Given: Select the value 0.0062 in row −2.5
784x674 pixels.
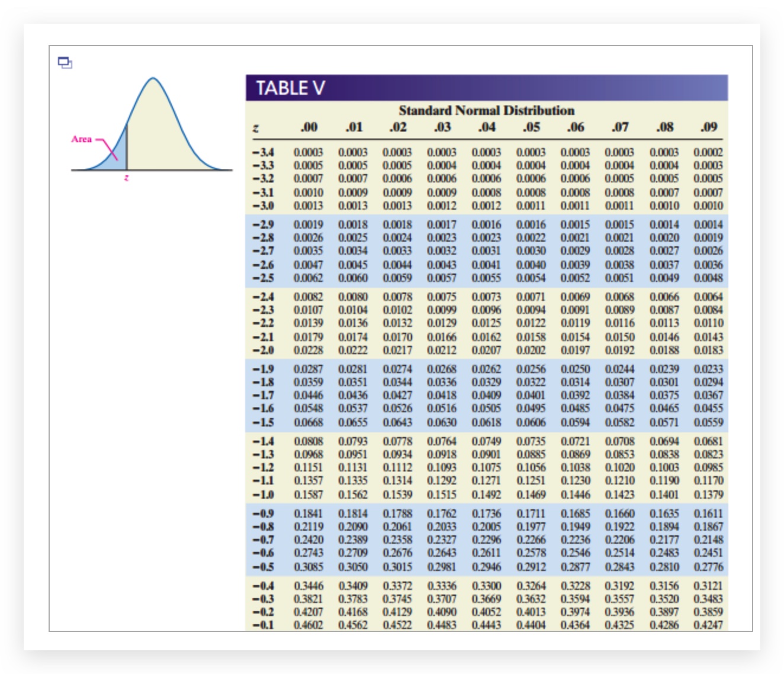Looking at the screenshot, I should (x=309, y=278).
